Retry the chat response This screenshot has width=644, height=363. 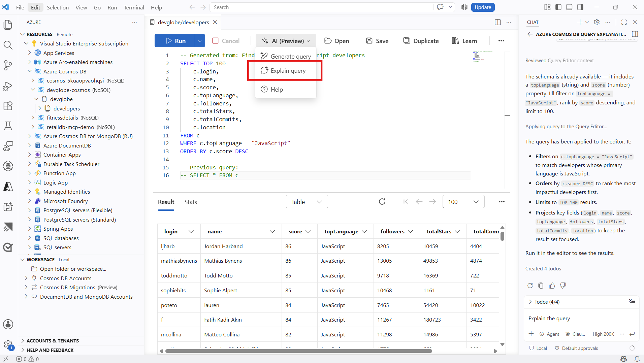click(530, 286)
